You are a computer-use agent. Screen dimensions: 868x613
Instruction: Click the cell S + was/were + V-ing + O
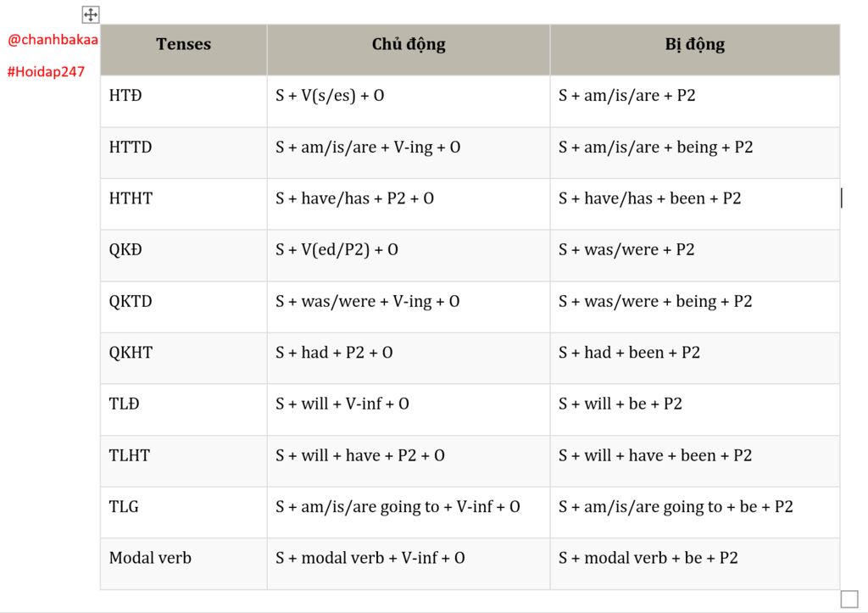[x=409, y=307]
